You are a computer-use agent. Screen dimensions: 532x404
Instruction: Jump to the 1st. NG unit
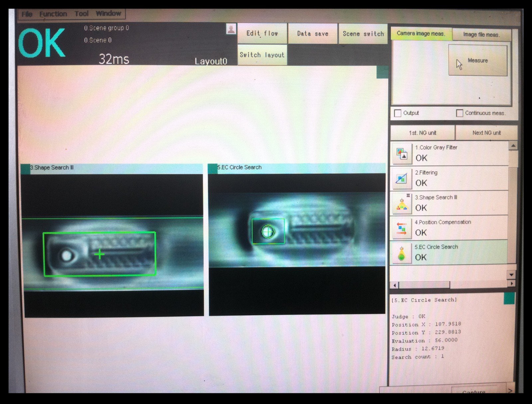coord(422,133)
